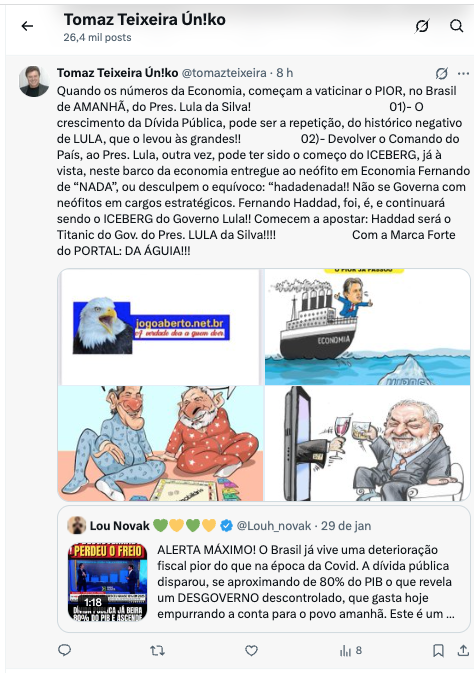474x673 pixels.
Task: Open the pajamas board game cartoon
Action: pos(161,443)
